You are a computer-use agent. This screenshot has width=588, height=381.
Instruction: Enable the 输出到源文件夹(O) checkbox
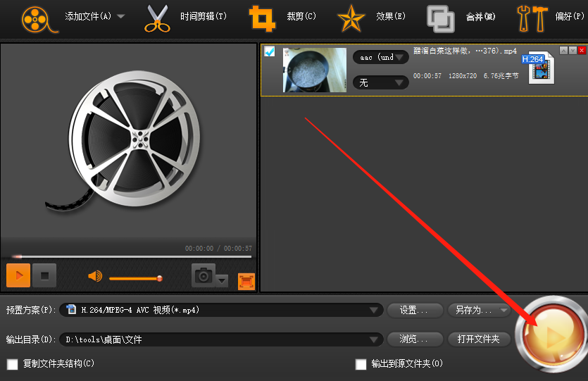click(x=361, y=364)
